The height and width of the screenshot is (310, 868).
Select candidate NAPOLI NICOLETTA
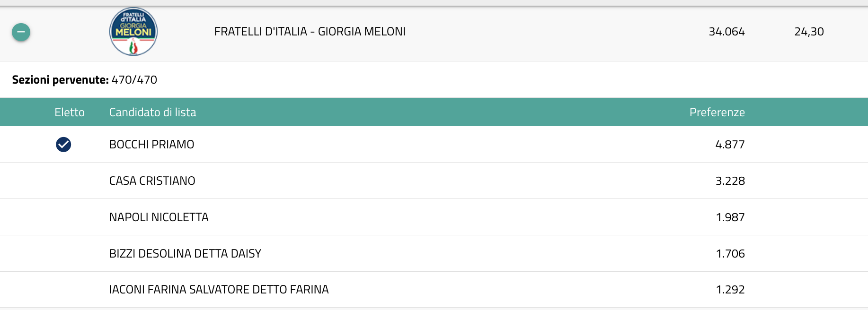coord(159,217)
